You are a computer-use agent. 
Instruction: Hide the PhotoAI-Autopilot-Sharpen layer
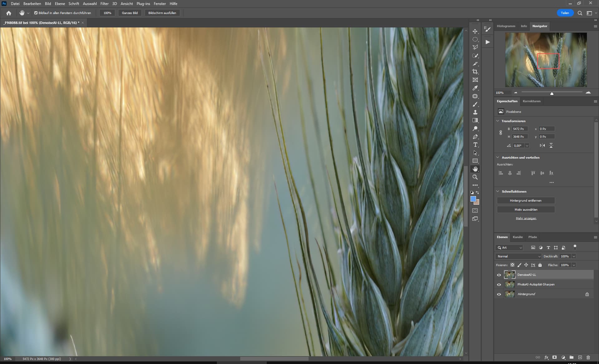pyautogui.click(x=499, y=285)
